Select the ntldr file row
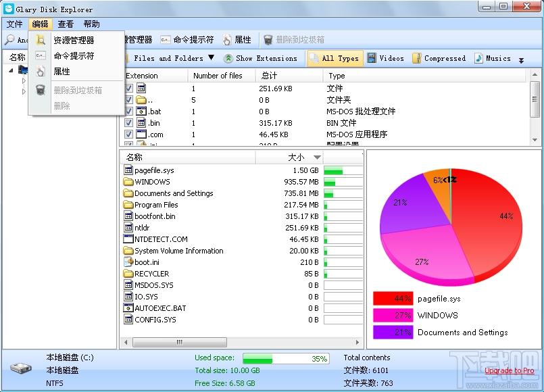This screenshot has width=544, height=392. pos(243,228)
